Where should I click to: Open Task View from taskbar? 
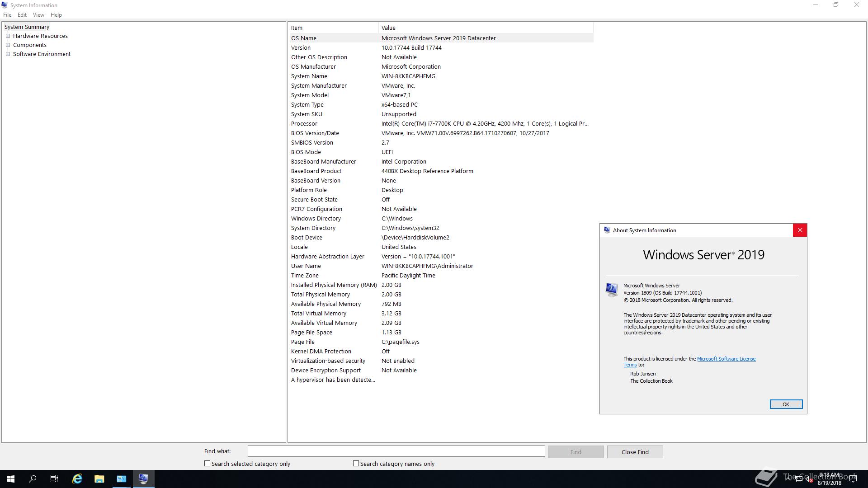[x=54, y=479]
